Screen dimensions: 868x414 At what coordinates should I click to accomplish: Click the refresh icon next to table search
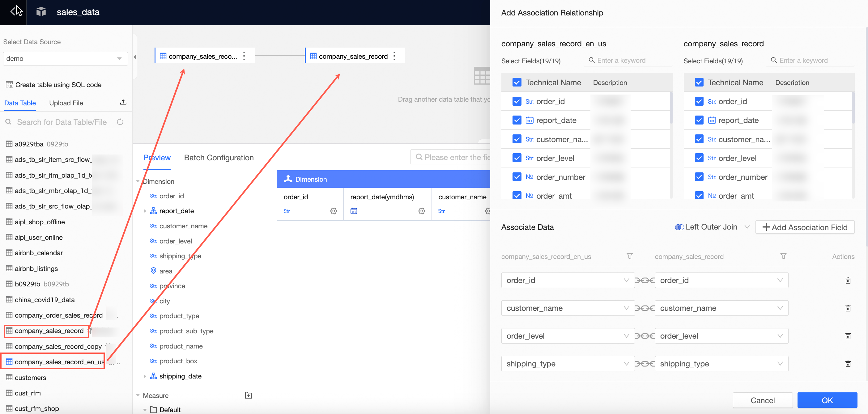120,122
